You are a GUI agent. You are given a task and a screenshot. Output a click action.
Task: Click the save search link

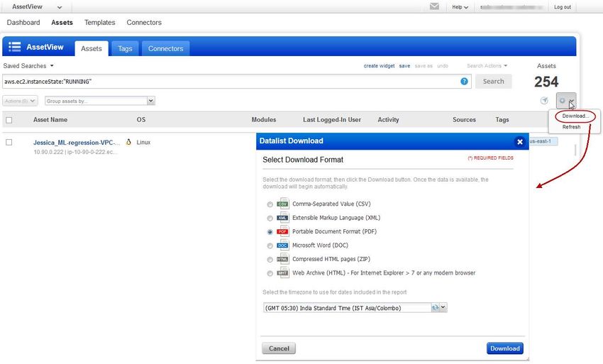(404, 66)
